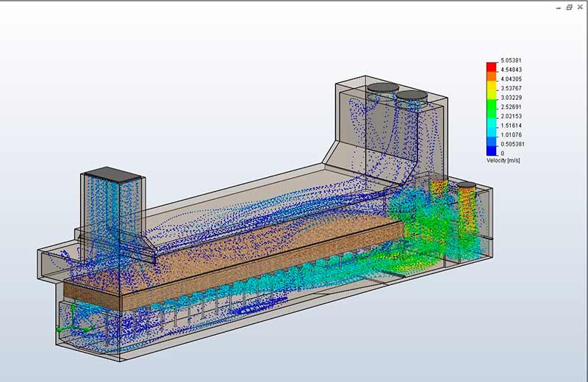Click the 4.04305 legend value
This screenshot has width=588, height=382.
[x=511, y=79]
